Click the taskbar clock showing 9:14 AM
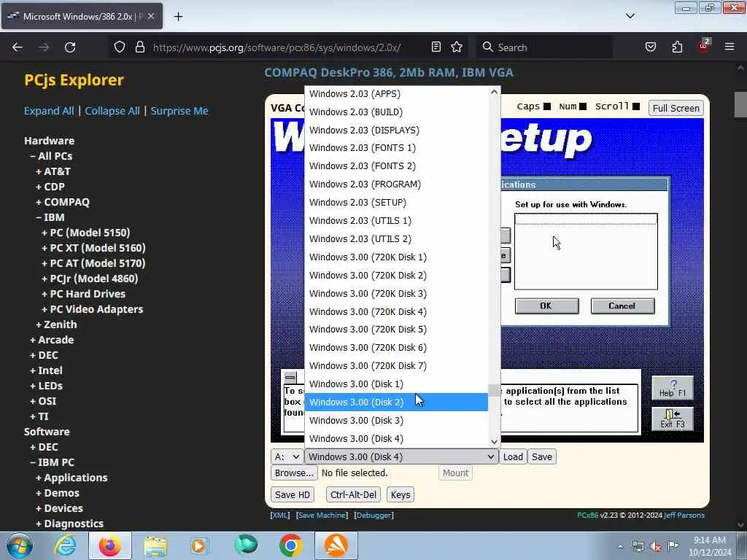 pos(710,546)
